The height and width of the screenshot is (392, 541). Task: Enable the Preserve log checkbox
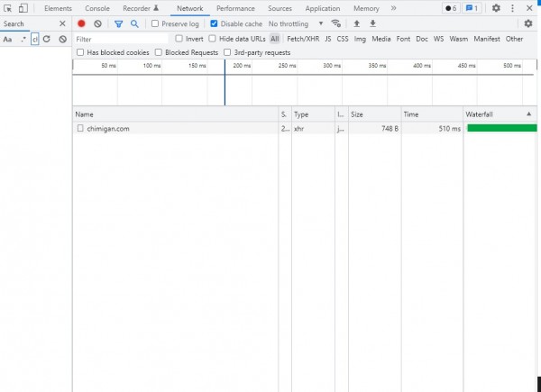(x=155, y=23)
